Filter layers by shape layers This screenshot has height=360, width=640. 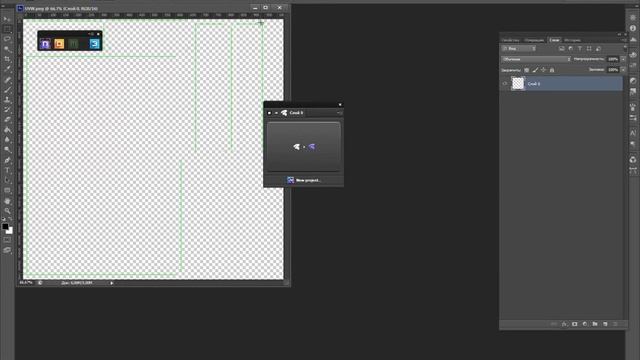(589, 49)
